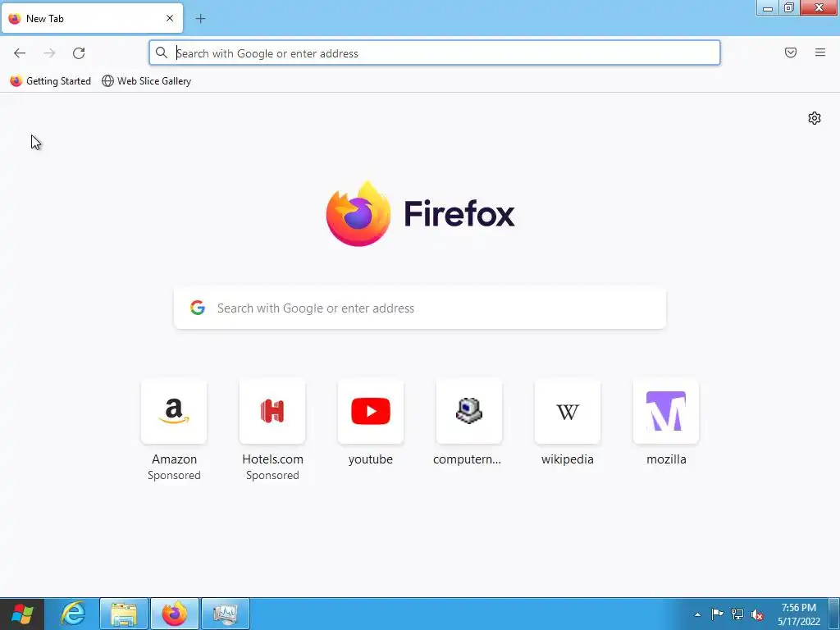Click the Firefox logo image
Screen dimensions: 840x630
(x=358, y=214)
